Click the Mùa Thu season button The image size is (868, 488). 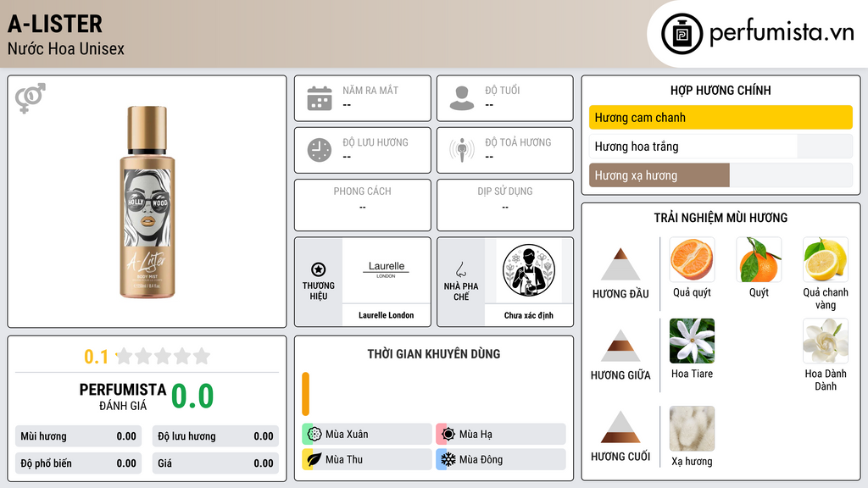pos(367,459)
